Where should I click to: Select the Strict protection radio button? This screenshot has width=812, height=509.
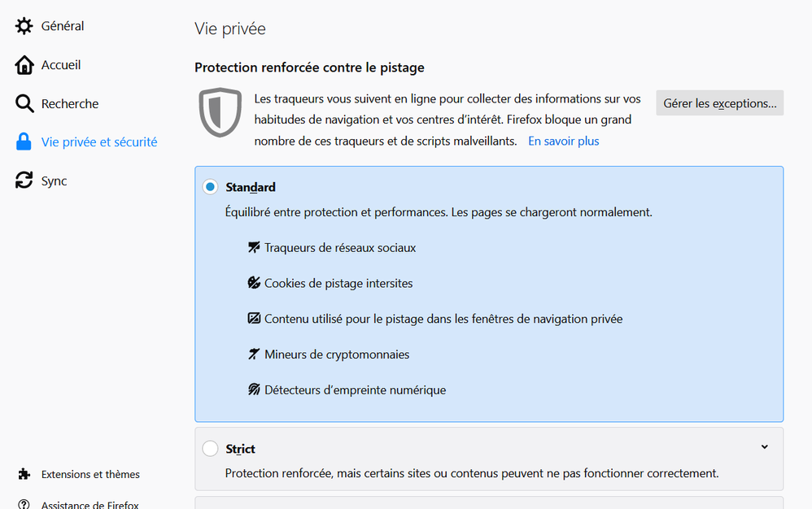[210, 449]
